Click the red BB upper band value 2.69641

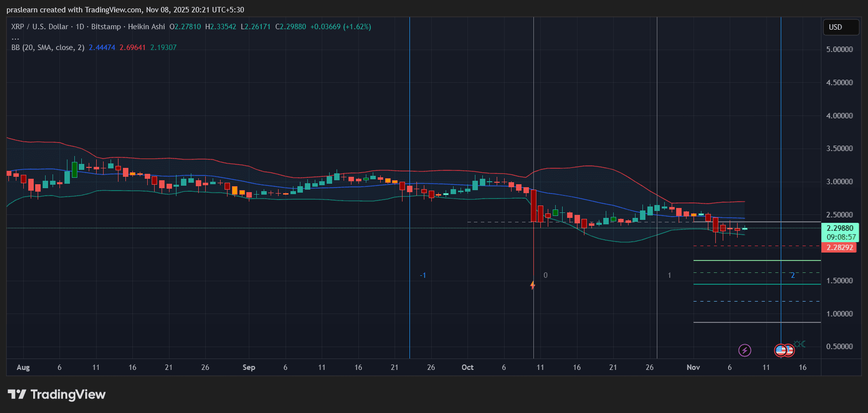pos(132,48)
